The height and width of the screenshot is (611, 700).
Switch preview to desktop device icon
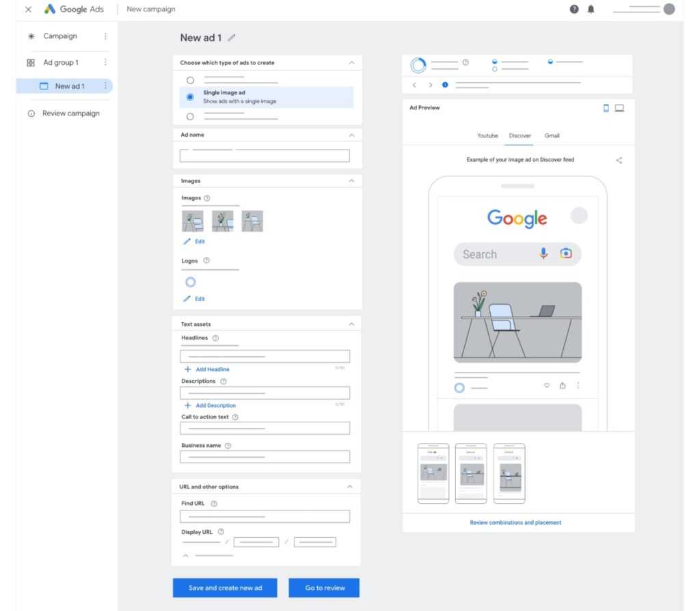[619, 108]
